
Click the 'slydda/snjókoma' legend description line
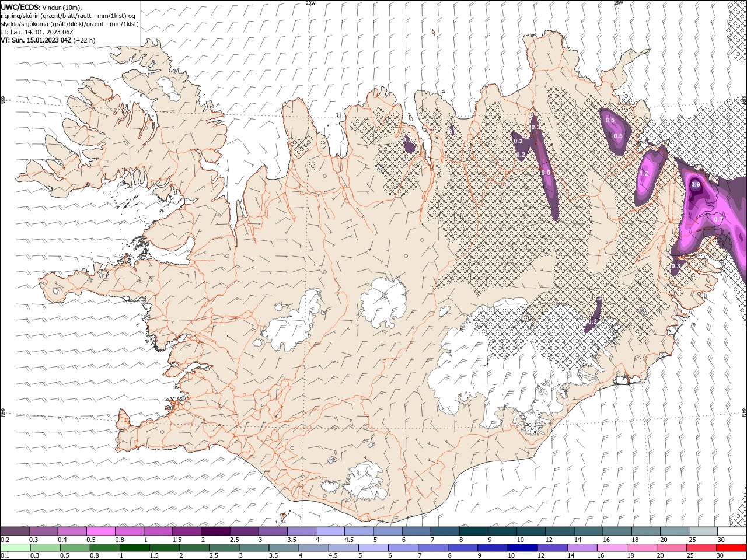[69, 24]
